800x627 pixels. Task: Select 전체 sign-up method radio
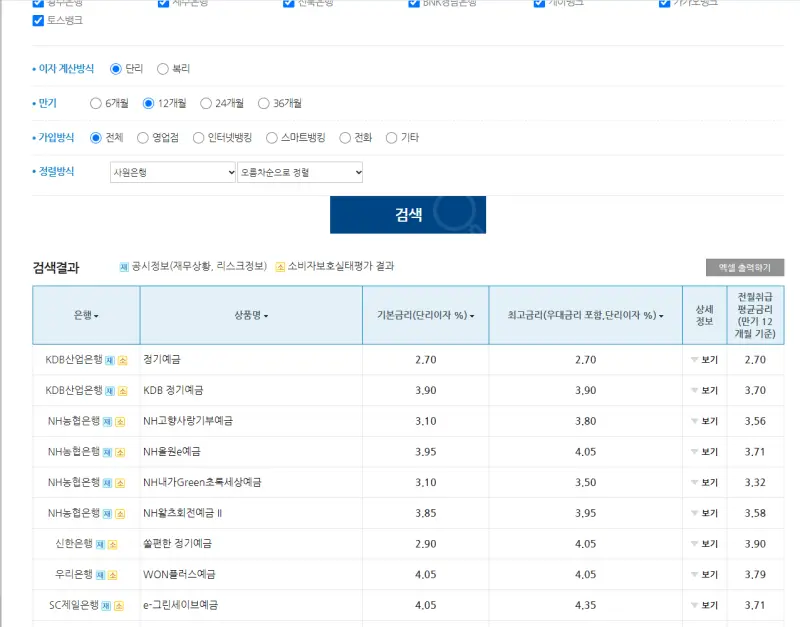coord(95,138)
